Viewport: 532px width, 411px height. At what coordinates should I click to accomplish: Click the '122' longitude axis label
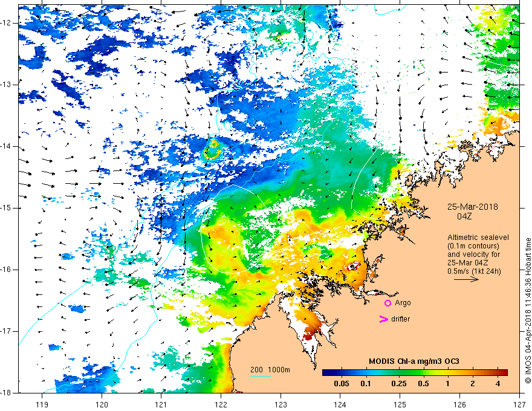click(221, 404)
